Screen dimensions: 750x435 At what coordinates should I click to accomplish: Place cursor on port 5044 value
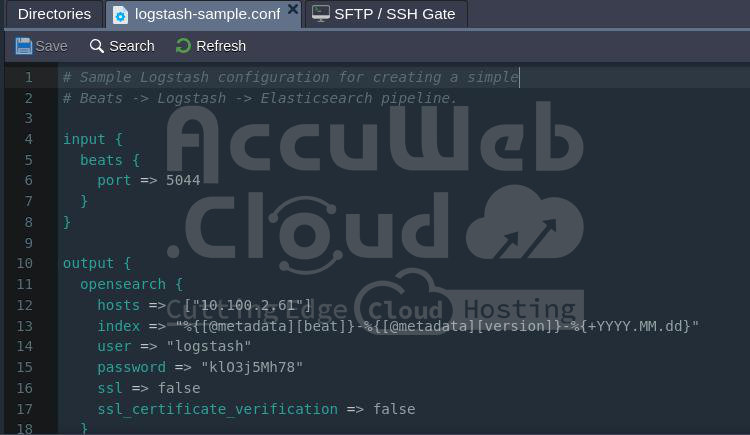(x=183, y=180)
